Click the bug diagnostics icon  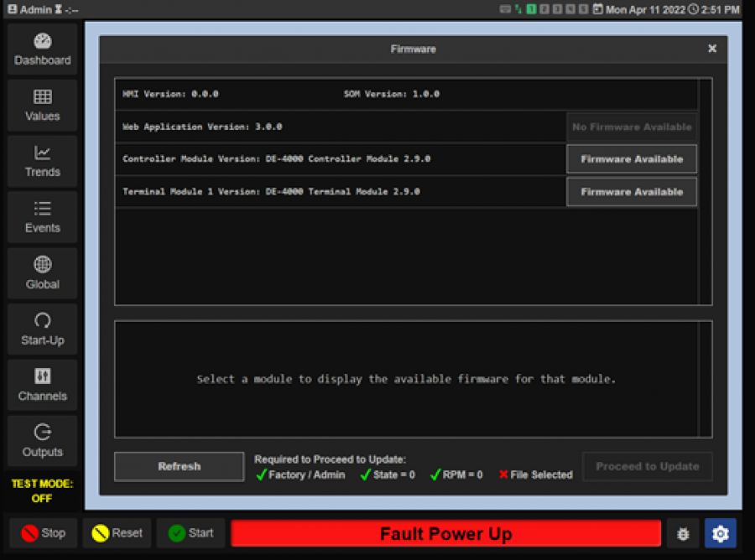(x=683, y=533)
